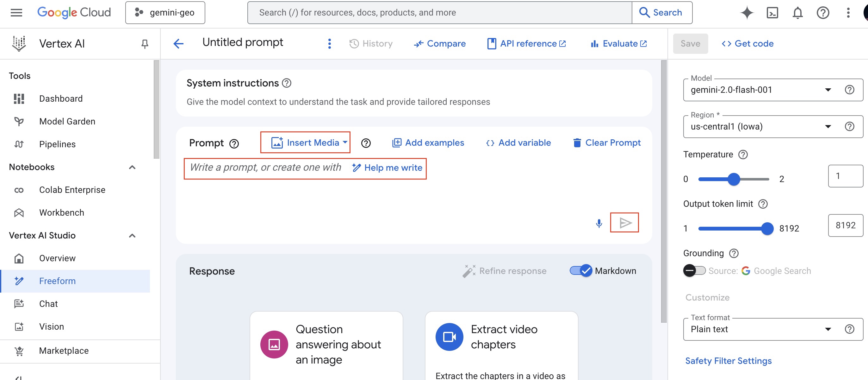868x380 pixels.
Task: Toggle the Markdown switch in Response panel
Action: click(581, 270)
